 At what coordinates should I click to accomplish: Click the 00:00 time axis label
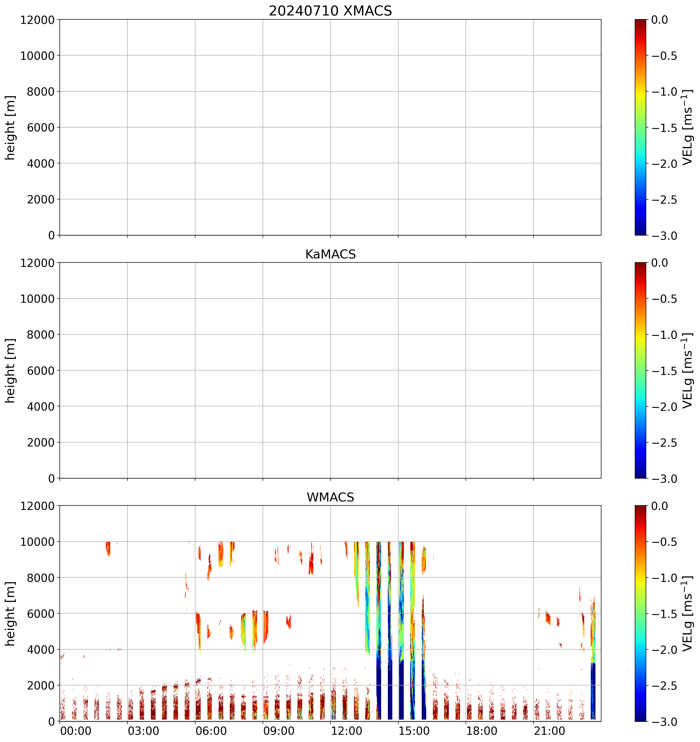pyautogui.click(x=76, y=731)
